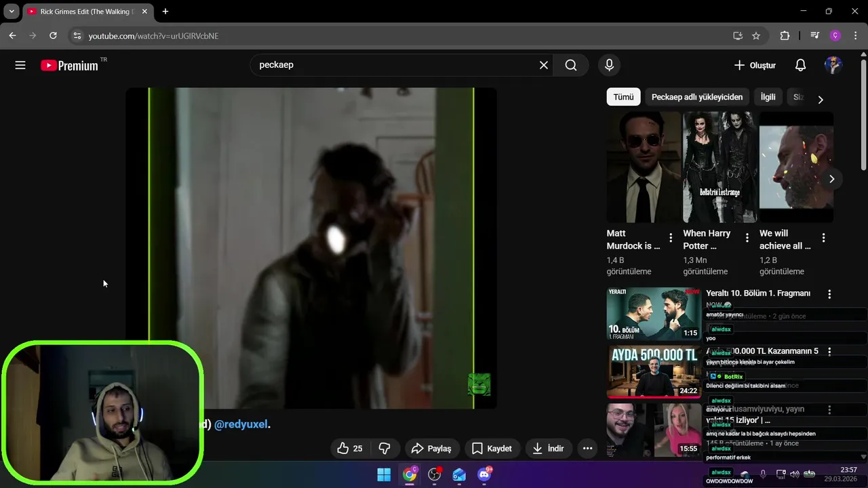Open options for Yeraltı 10. Bölüm video
Viewport: 868px width, 488px height.
click(829, 294)
